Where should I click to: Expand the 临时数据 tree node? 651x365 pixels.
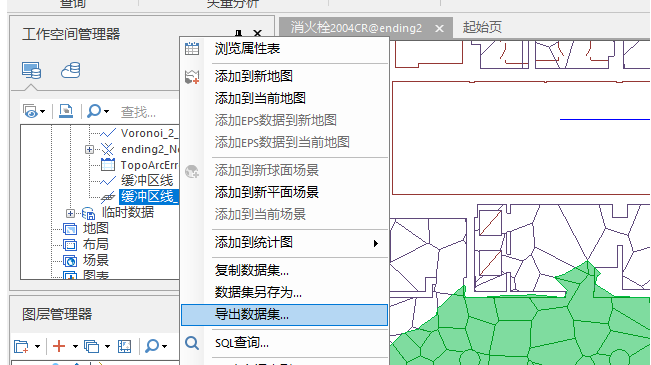70,213
